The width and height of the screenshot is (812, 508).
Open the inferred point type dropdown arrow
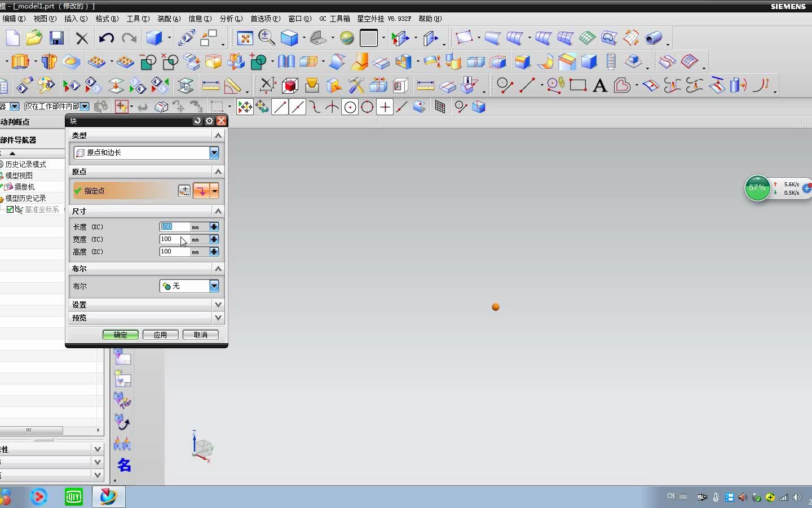coord(214,191)
